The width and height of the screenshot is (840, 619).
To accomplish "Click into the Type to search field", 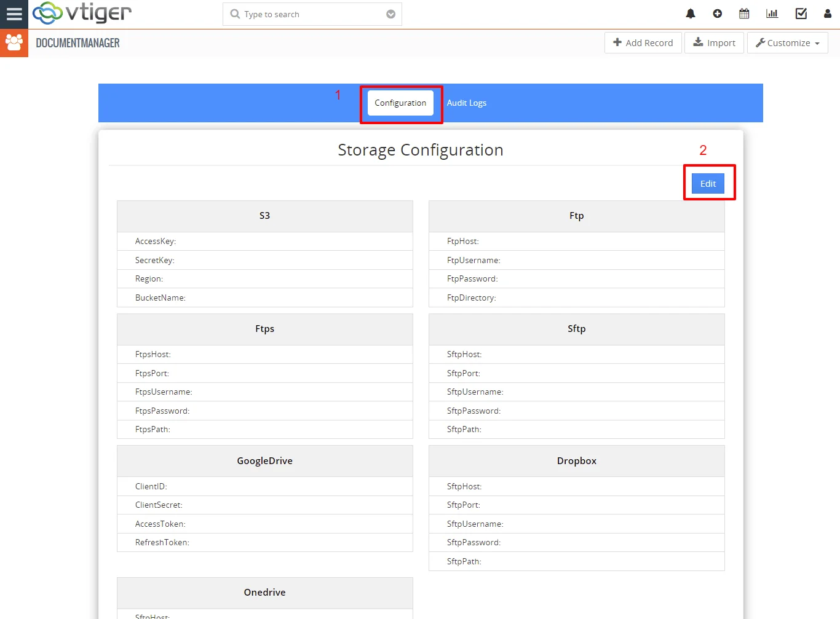I will (307, 14).
